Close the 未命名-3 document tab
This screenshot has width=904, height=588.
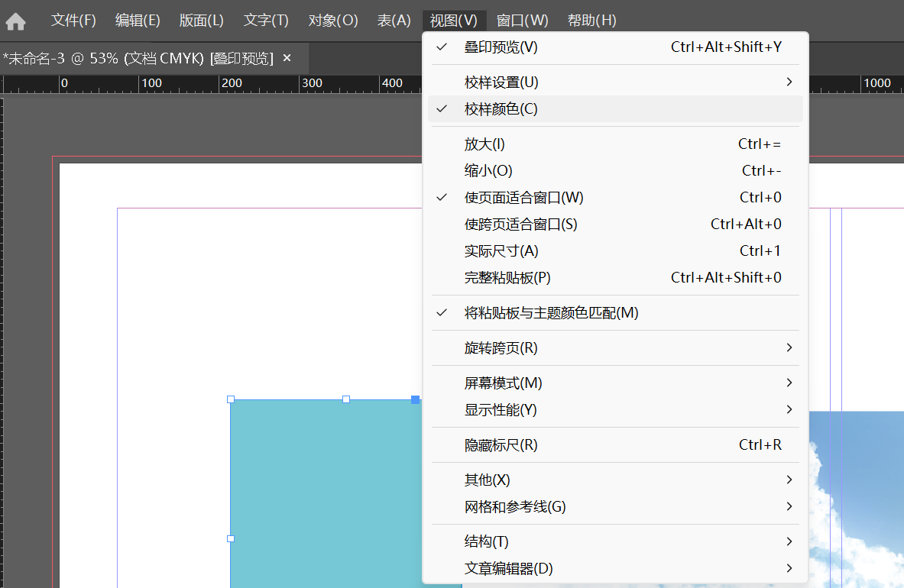click(287, 58)
